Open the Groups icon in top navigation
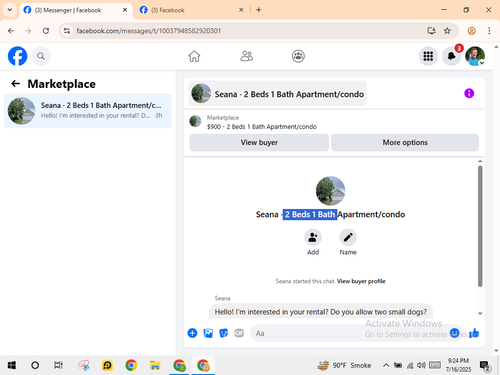Viewport: 500px width, 375px height. [298, 56]
